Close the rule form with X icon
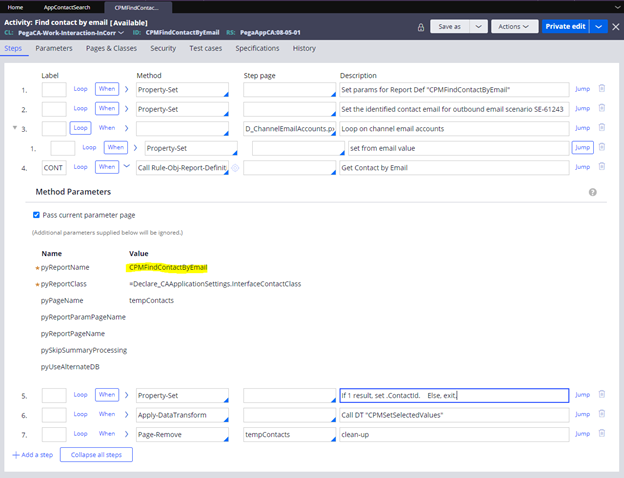Image resolution: width=624 pixels, height=478 pixels. pos(614,27)
